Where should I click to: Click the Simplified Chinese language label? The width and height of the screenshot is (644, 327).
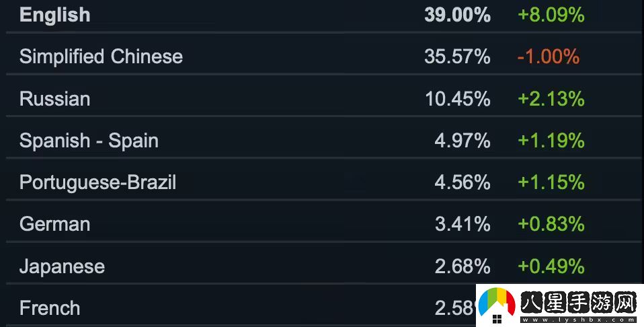click(101, 57)
